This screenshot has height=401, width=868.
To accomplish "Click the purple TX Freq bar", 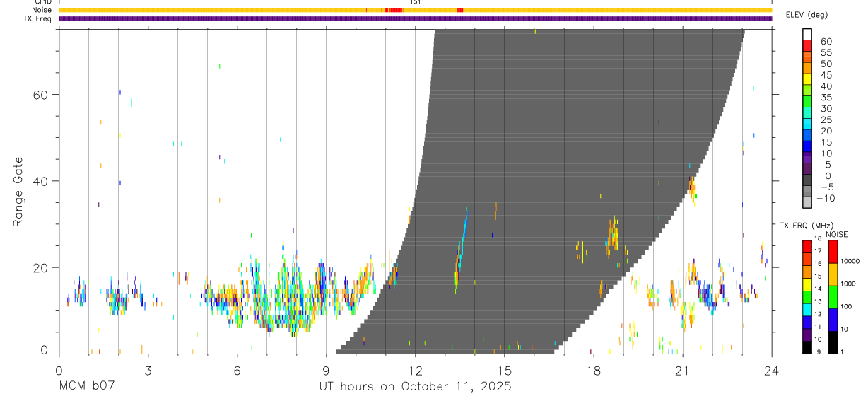I will click(416, 18).
